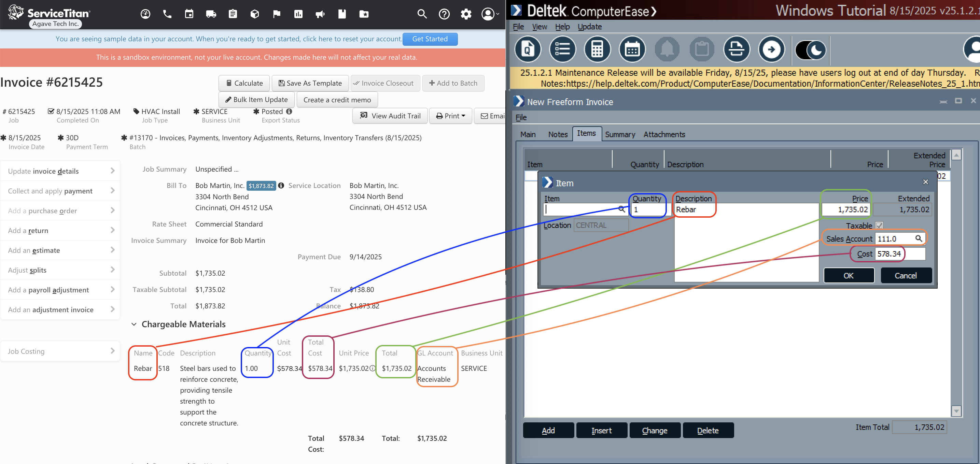
Task: Open the clipboard icon in ServiceTitan navbar
Action: (233, 14)
